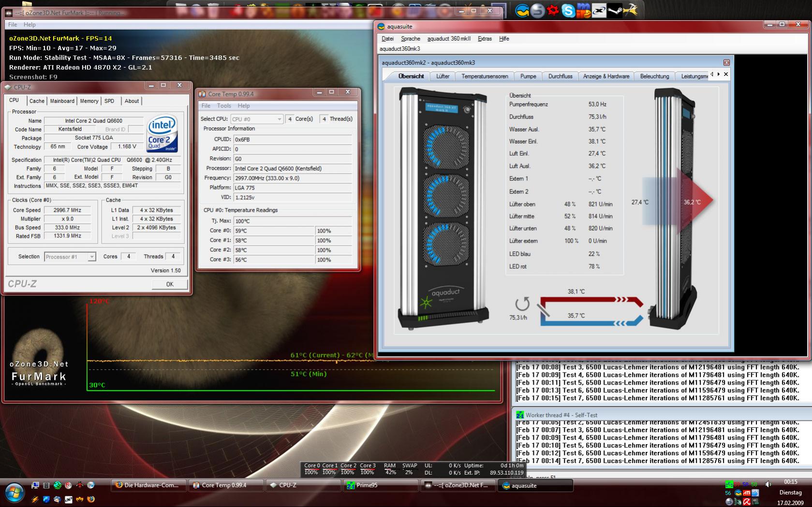Open the aquaduct 360 mkII menu
Image resolution: width=812 pixels, height=507 pixels.
(449, 39)
